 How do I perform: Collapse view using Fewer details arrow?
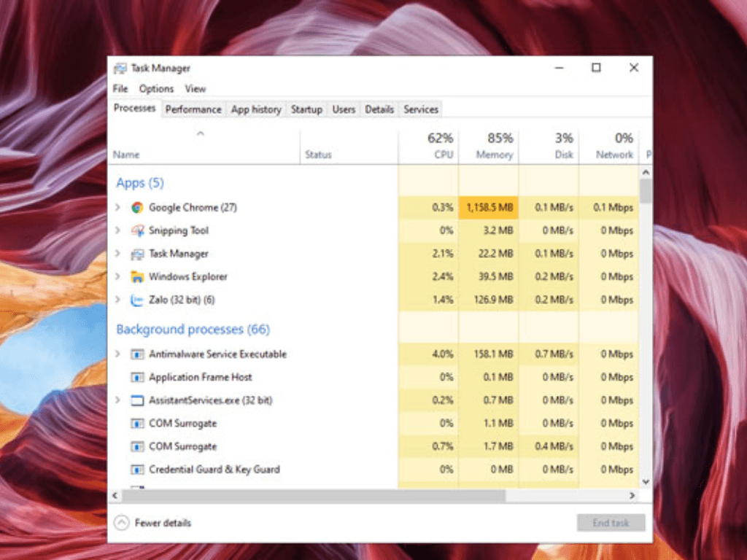[x=122, y=523]
